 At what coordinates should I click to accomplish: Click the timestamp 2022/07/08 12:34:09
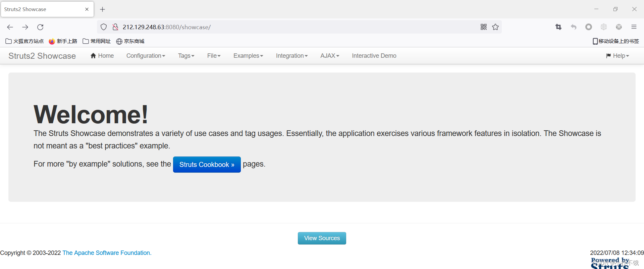[x=617, y=253]
